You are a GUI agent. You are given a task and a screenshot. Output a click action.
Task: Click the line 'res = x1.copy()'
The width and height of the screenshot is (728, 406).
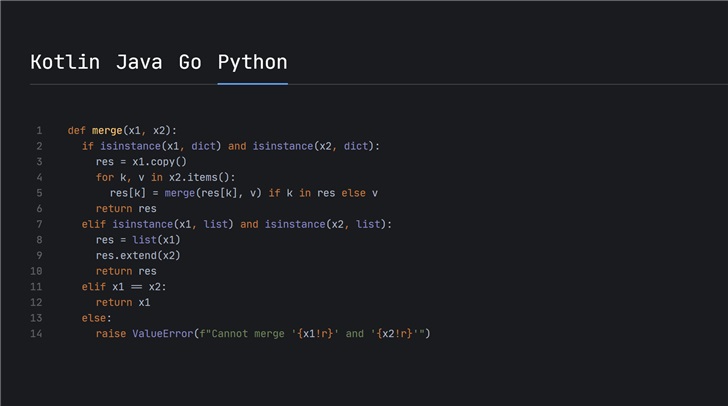point(141,162)
